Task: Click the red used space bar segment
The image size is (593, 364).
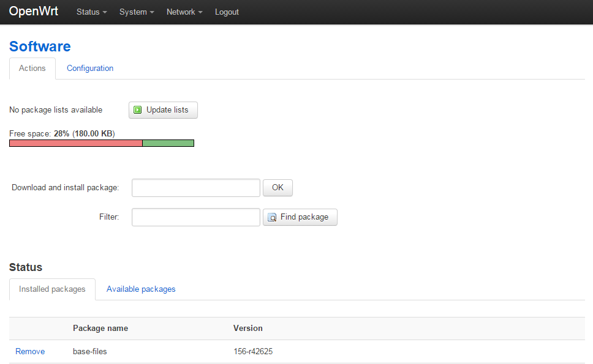Action: [75, 143]
